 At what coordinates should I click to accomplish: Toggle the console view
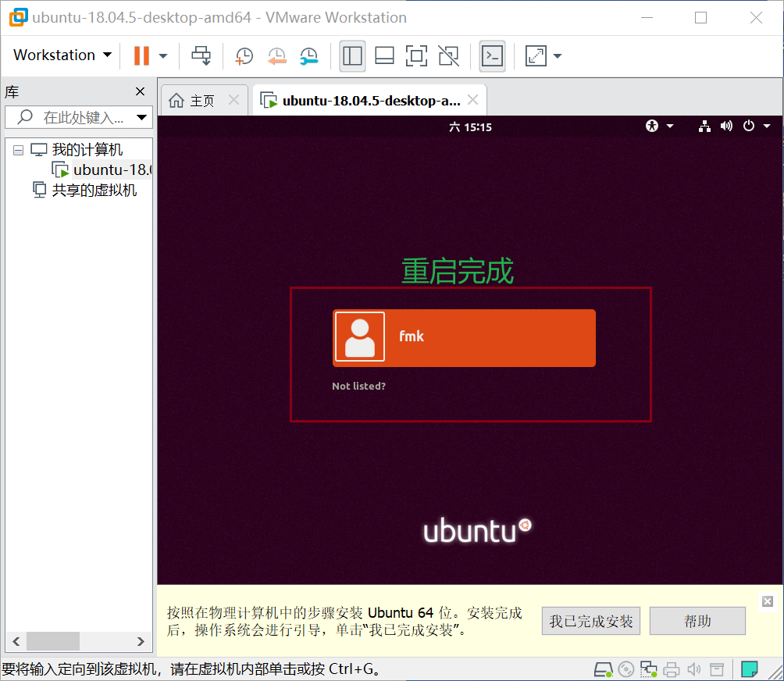[492, 55]
